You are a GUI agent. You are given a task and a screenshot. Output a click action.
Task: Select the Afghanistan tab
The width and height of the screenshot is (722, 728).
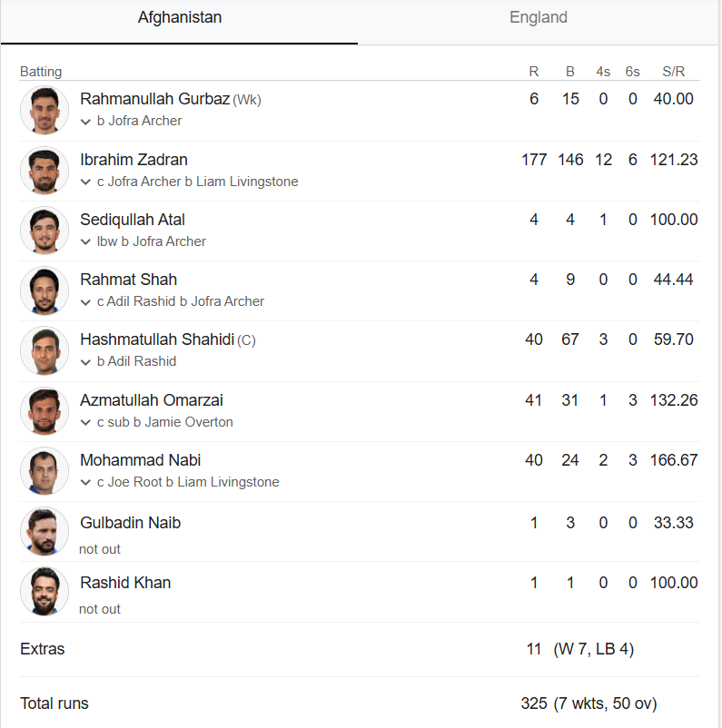[x=179, y=17]
